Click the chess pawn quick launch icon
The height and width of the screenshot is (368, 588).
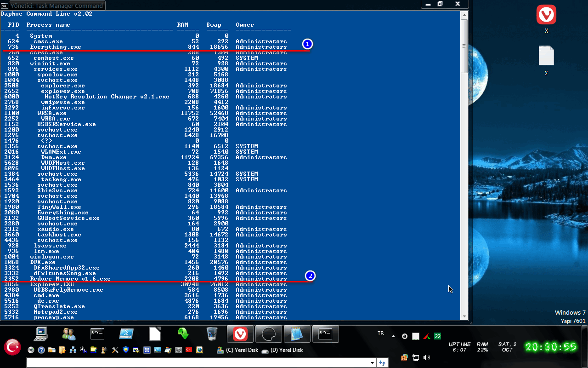[x=105, y=350]
